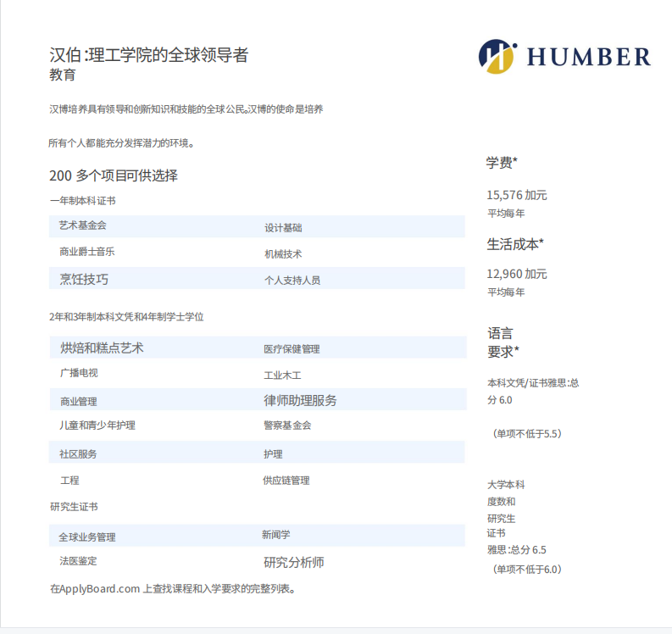Select heading 200 多个项目可供选择
This screenshot has height=634, width=672.
(114, 175)
